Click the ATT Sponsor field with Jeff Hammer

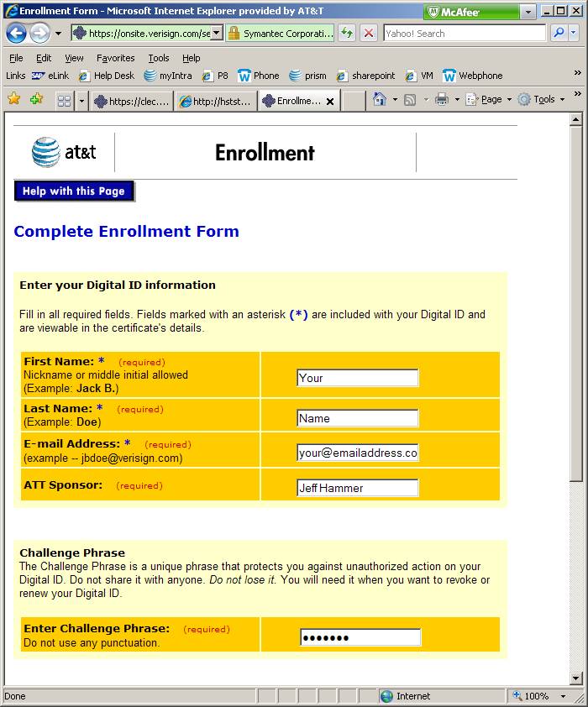click(x=358, y=487)
